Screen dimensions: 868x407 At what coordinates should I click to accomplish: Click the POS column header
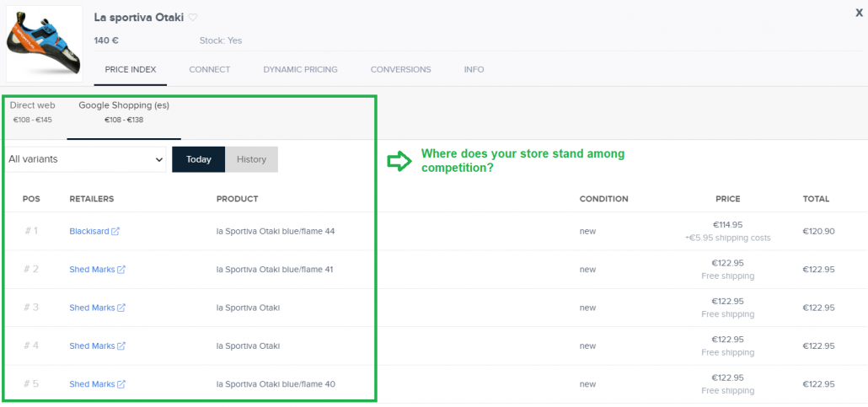coord(31,199)
